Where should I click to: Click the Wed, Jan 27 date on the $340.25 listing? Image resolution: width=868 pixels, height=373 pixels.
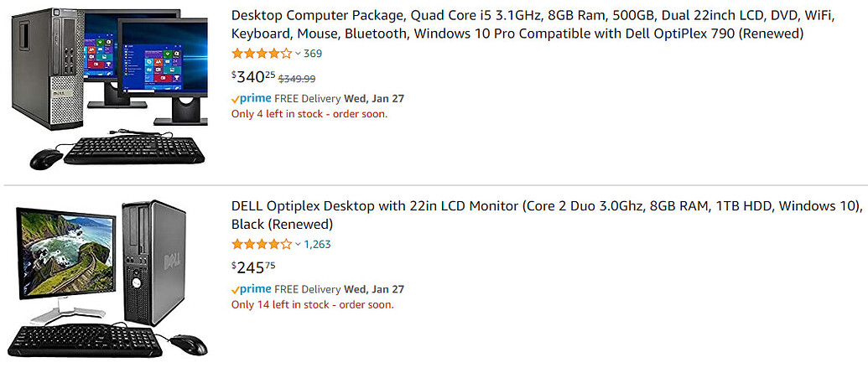click(374, 98)
